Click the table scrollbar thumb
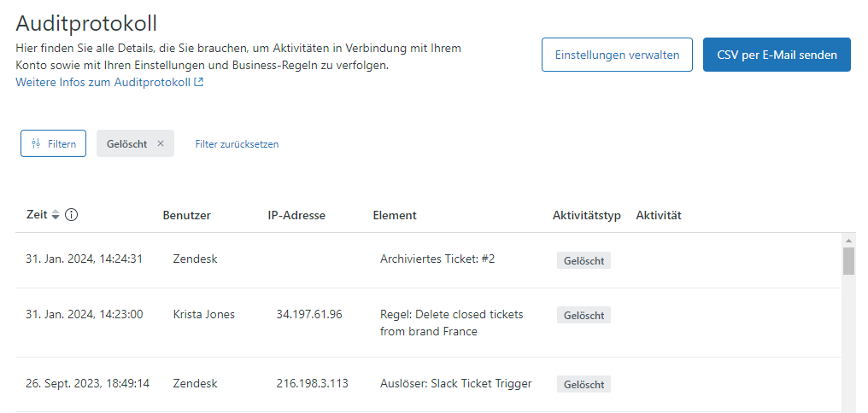868x413 pixels. pyautogui.click(x=848, y=261)
